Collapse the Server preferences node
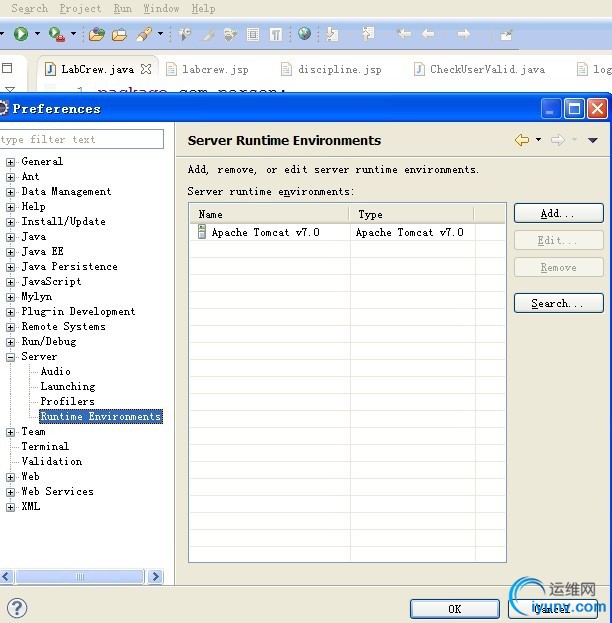The height and width of the screenshot is (623, 612). (x=11, y=357)
